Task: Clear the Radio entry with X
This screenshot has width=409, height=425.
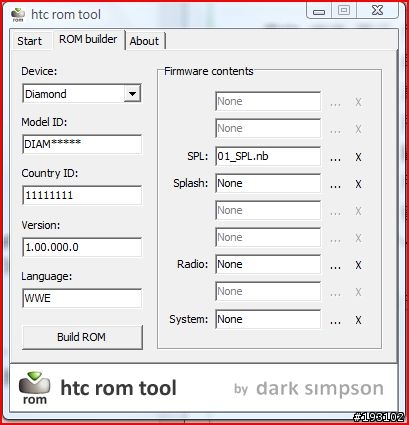Action: click(358, 265)
